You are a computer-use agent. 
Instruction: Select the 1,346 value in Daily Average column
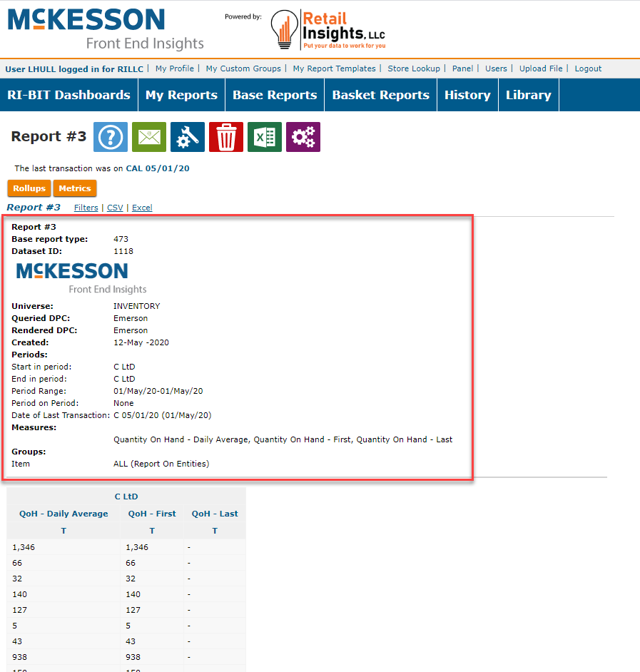tap(24, 547)
